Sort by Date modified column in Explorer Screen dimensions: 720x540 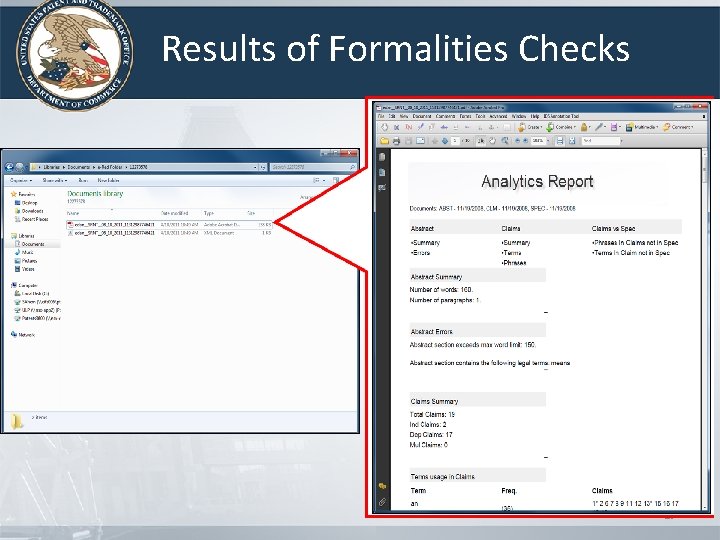pyautogui.click(x=174, y=214)
